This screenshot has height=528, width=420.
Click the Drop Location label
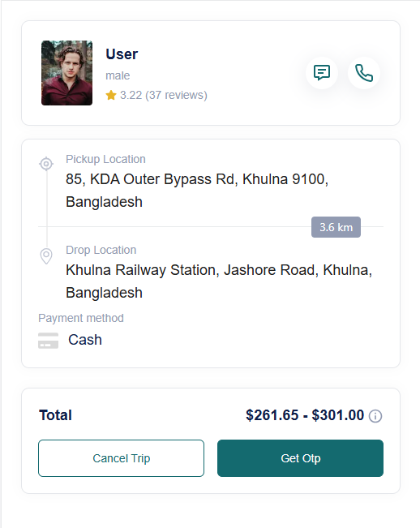101,250
